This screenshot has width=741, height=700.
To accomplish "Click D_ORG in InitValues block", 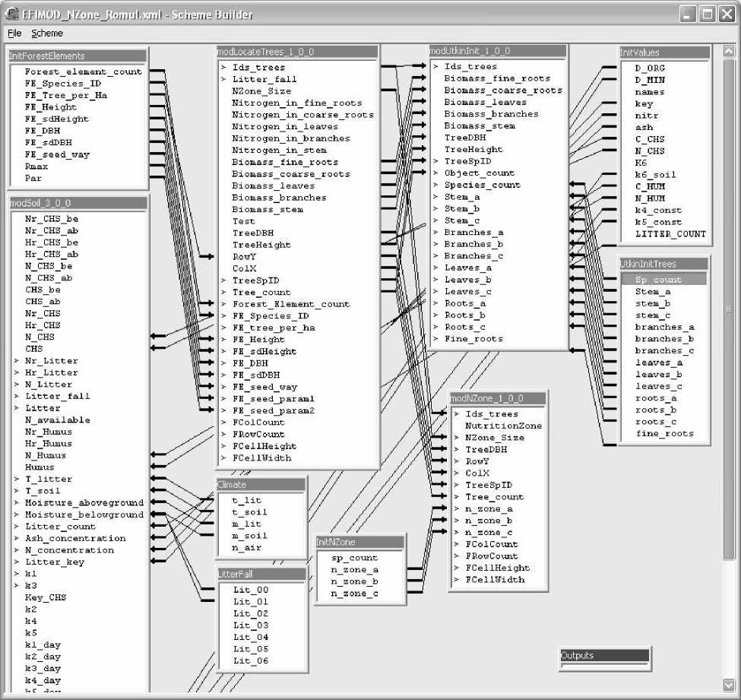I will pyautogui.click(x=650, y=68).
